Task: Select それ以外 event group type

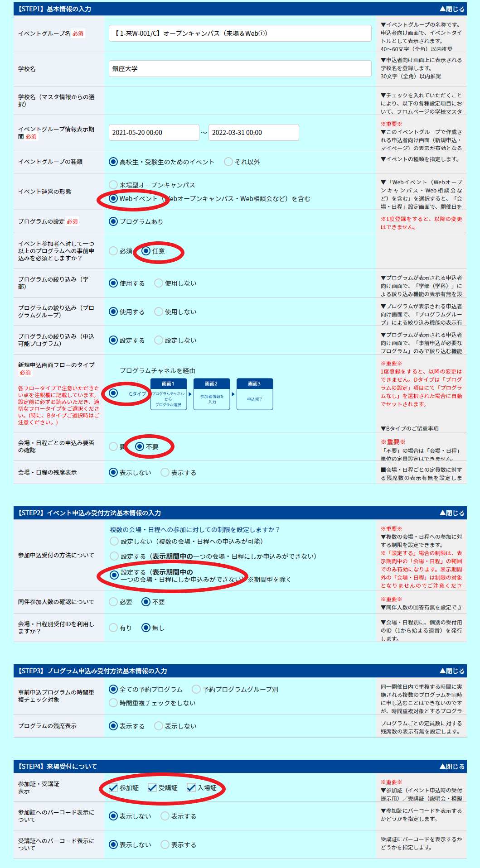Action: pos(229,162)
